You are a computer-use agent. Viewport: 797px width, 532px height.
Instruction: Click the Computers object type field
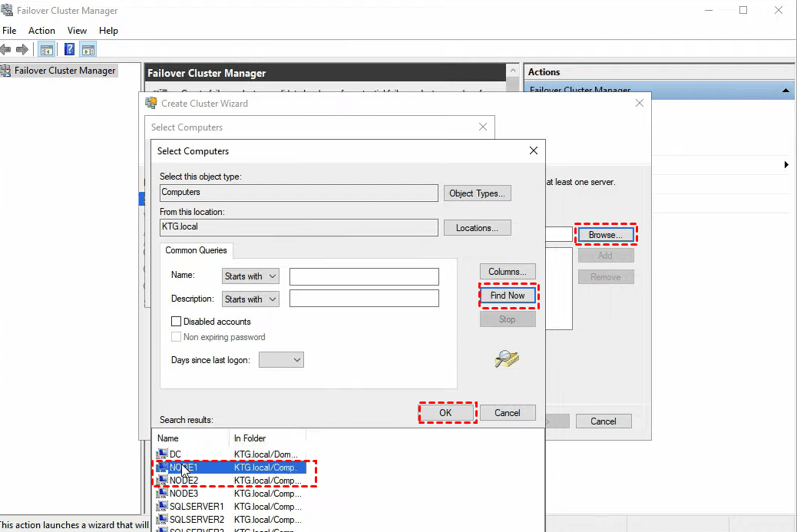pyautogui.click(x=299, y=193)
